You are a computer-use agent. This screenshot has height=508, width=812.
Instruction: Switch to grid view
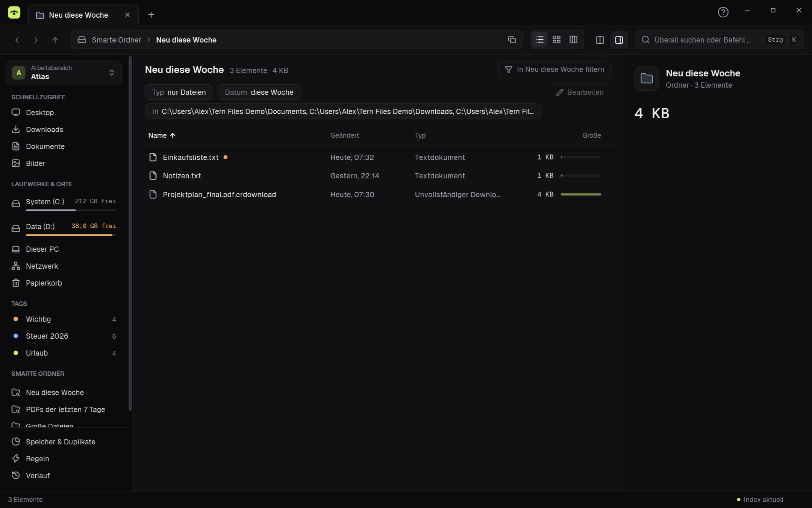(x=556, y=40)
